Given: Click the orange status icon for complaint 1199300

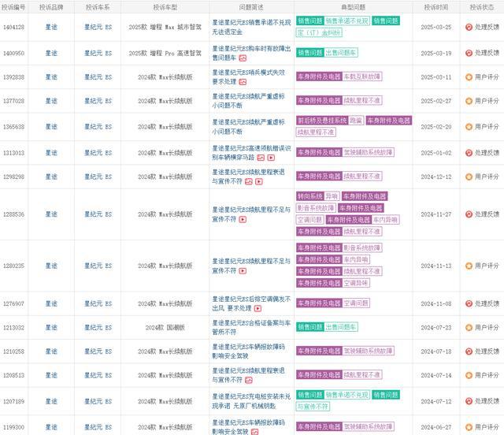Looking at the screenshot, I should tap(469, 427).
